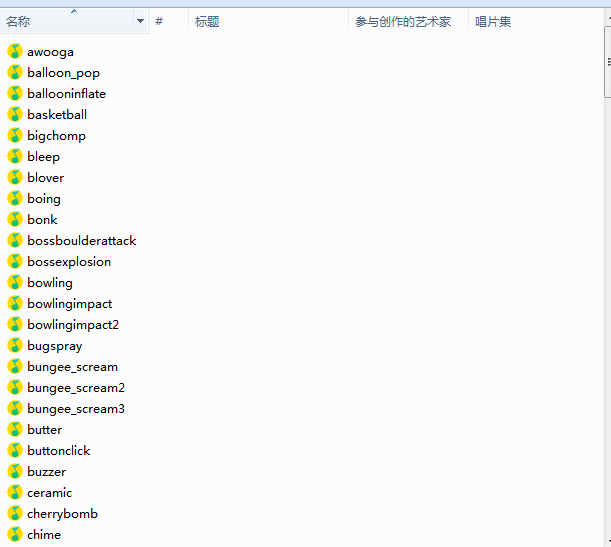
Task: Select the bungee_scream3 file icon
Action: point(15,409)
